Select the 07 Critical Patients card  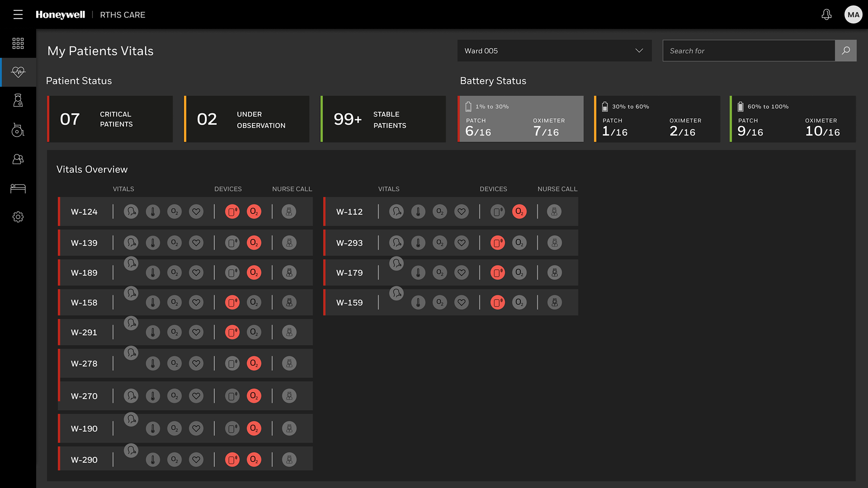click(110, 119)
